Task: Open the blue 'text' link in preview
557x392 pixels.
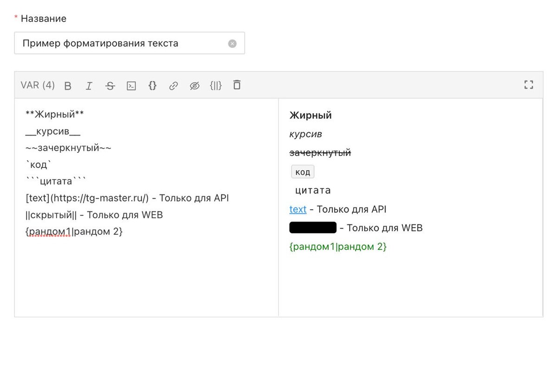Action: [298, 209]
